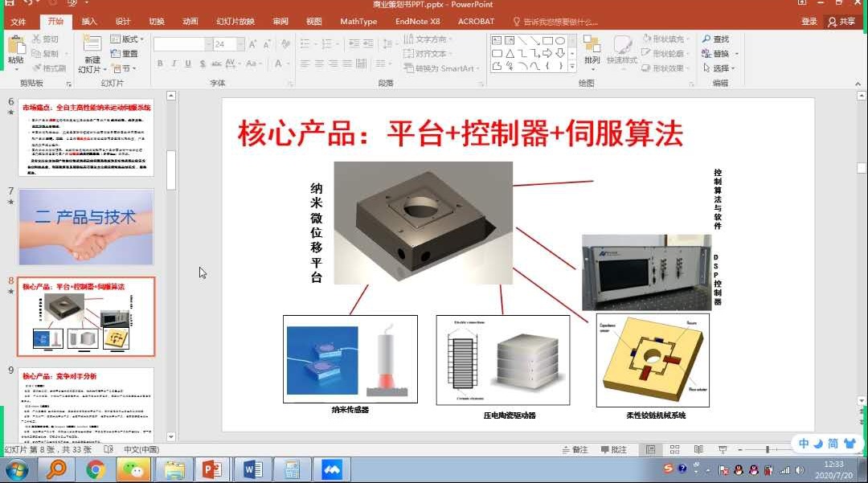
Task: Click the character spacing AV icon
Action: coord(231,63)
